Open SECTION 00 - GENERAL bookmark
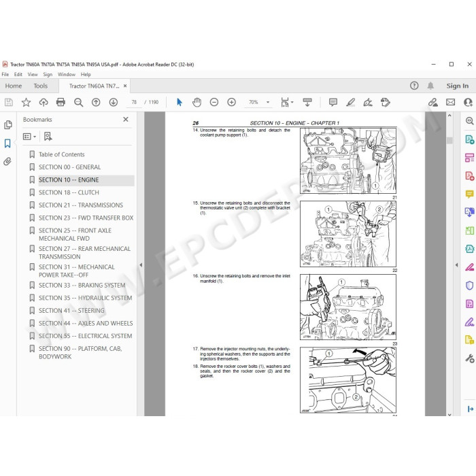The image size is (476, 476). point(69,167)
